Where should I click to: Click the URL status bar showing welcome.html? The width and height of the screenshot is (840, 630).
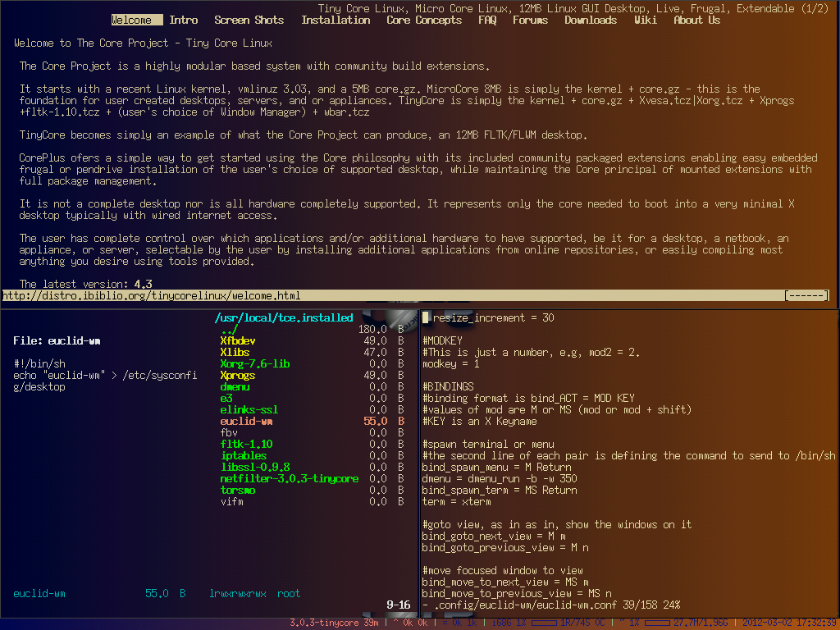point(152,295)
